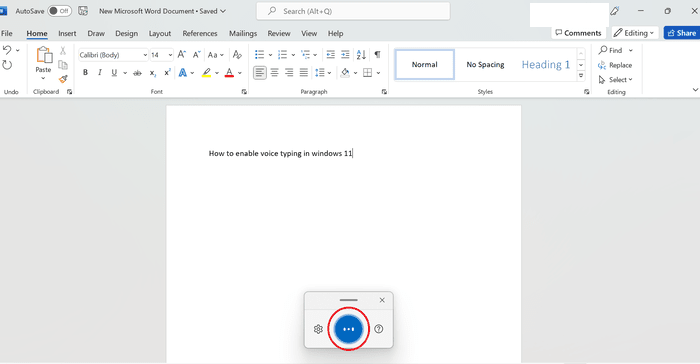Toggle Bold formatting
This screenshot has height=364, width=700.
85,72
